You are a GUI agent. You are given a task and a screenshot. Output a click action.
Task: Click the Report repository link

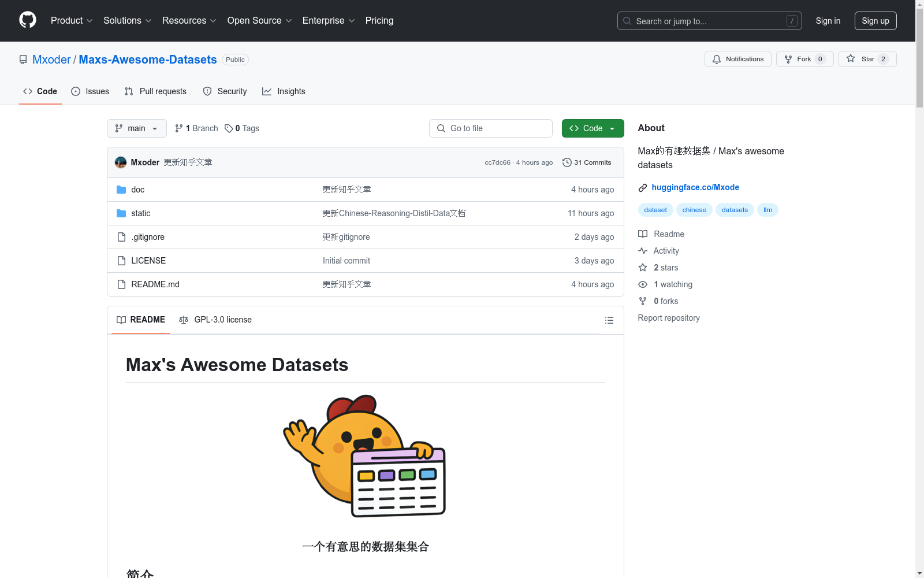669,318
